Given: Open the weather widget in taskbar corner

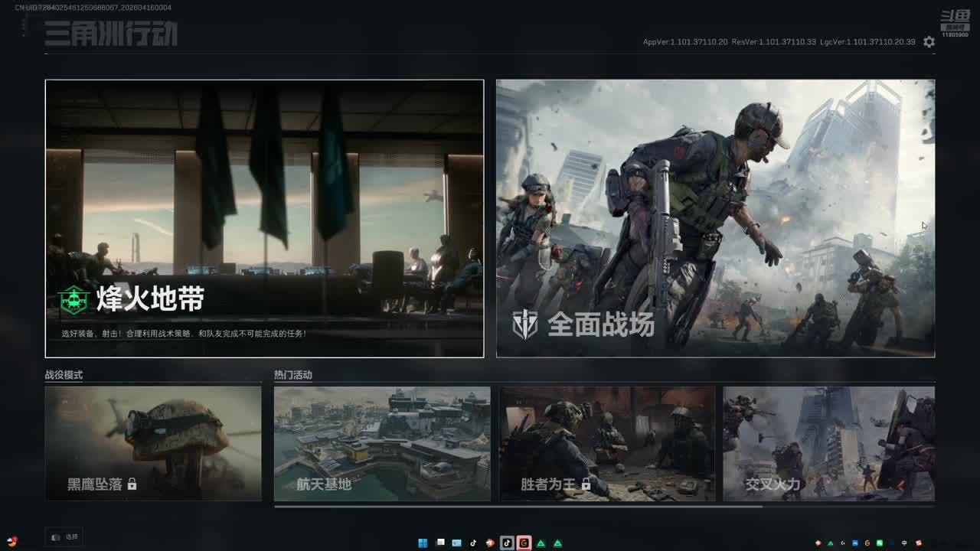Looking at the screenshot, I should (11, 541).
